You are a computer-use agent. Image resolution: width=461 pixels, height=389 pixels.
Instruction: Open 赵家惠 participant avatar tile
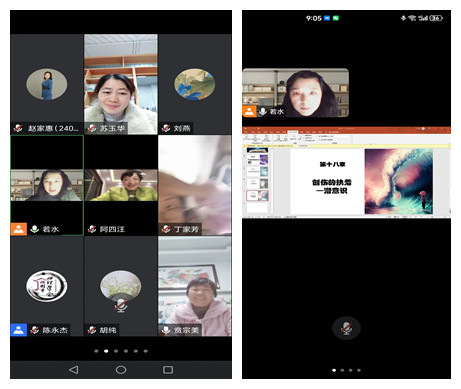tap(47, 84)
